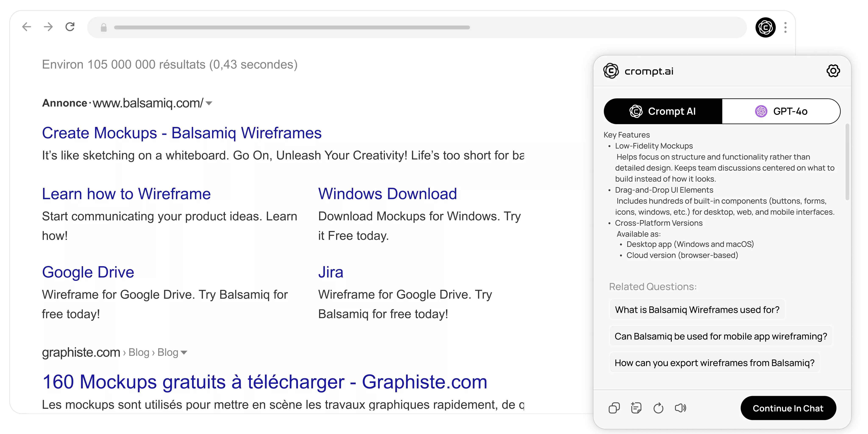
Task: Expand dropdown arrow next to balsamiq.com URL
Action: coord(209,103)
